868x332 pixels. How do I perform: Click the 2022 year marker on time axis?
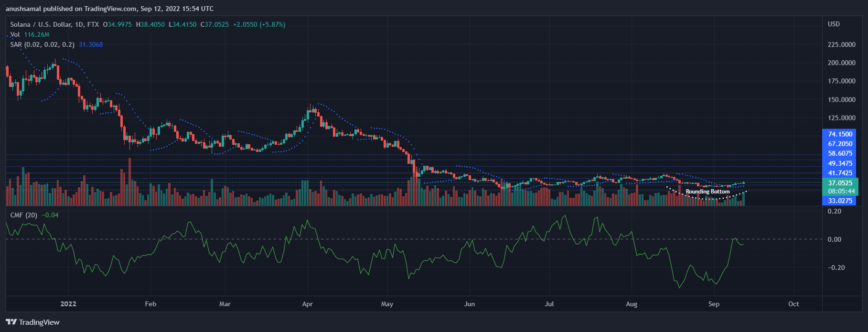pos(68,304)
